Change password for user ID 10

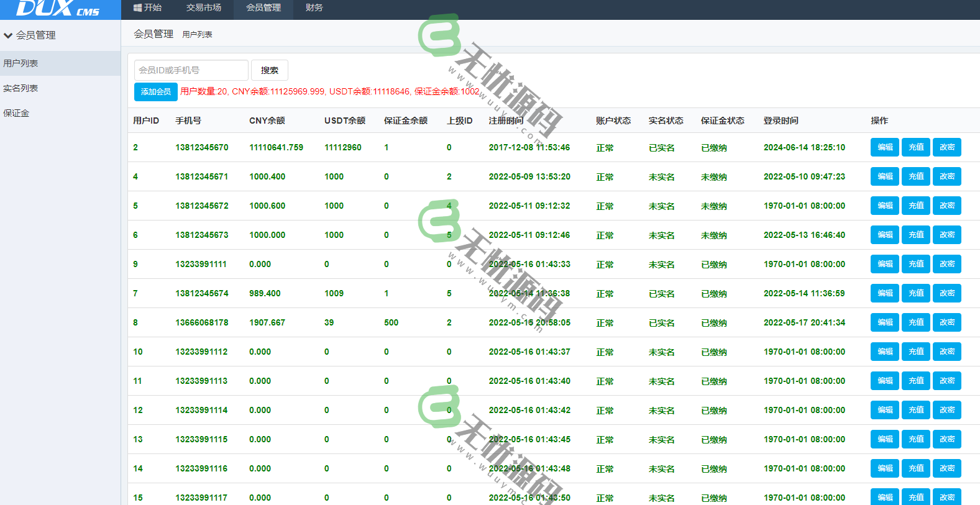point(947,352)
